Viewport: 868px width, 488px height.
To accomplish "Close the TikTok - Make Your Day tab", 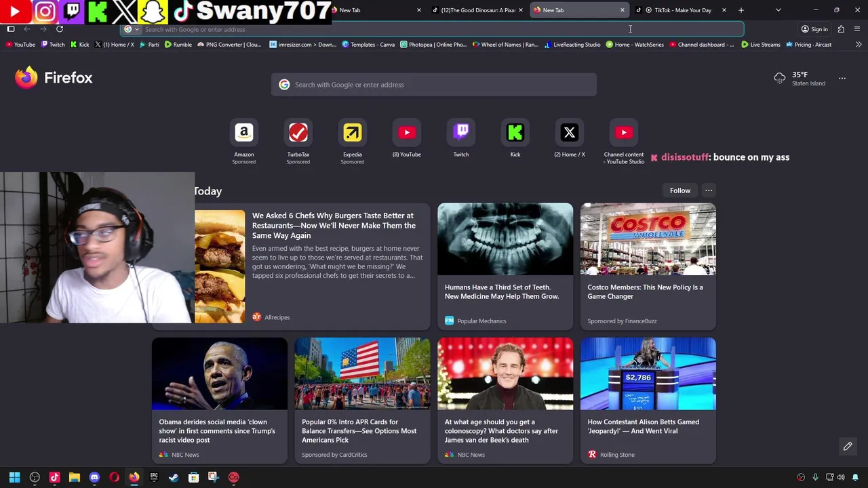I will (x=724, y=10).
